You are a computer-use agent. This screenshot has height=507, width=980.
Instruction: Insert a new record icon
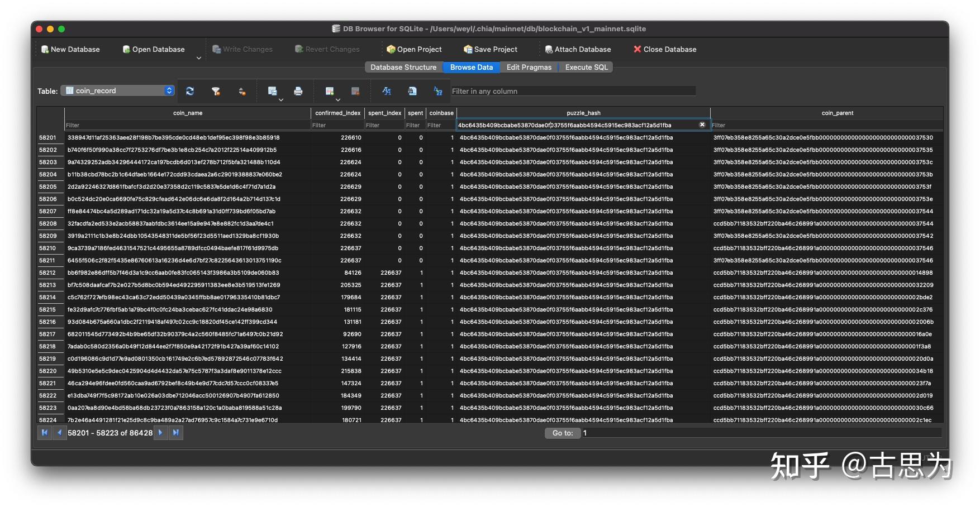click(x=329, y=91)
